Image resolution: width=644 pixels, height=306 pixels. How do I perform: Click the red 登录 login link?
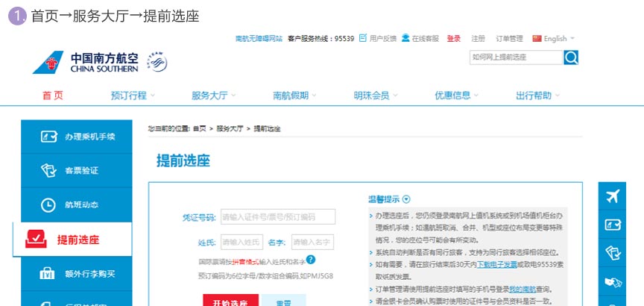[454, 38]
